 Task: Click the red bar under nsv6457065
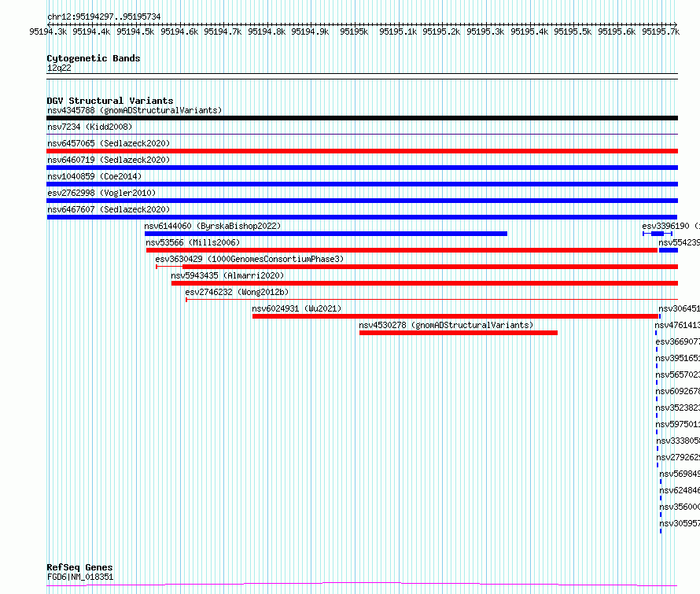click(362, 151)
